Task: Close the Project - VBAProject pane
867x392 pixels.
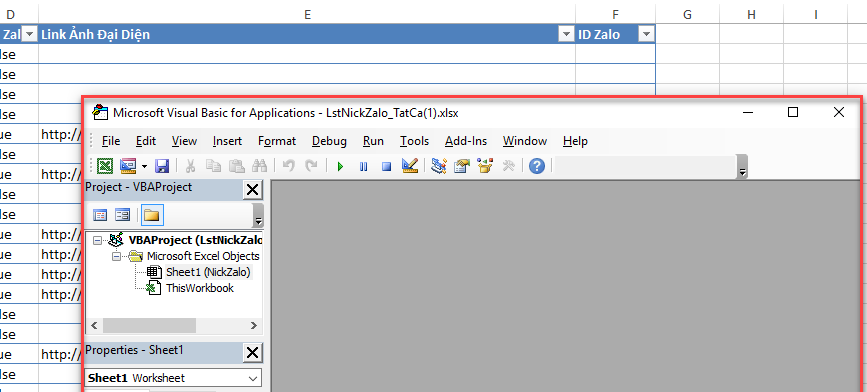Action: (x=252, y=190)
